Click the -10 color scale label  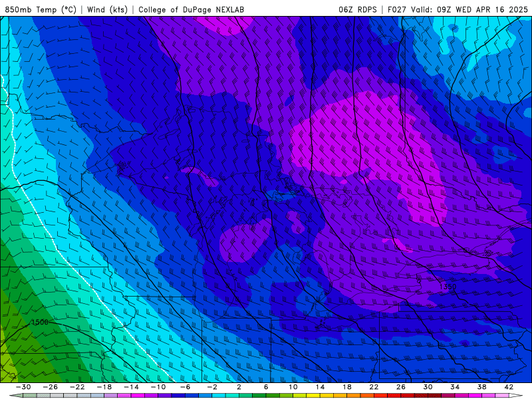point(158,387)
